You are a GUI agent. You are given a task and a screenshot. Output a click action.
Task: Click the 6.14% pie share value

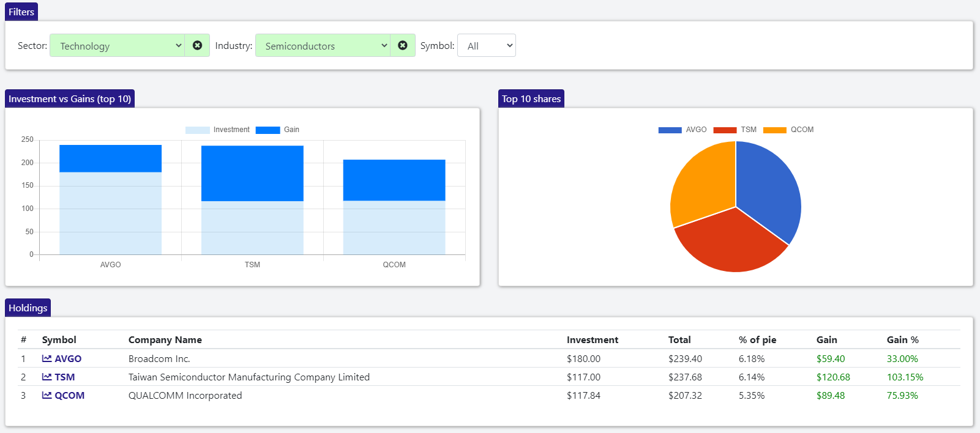[752, 377]
